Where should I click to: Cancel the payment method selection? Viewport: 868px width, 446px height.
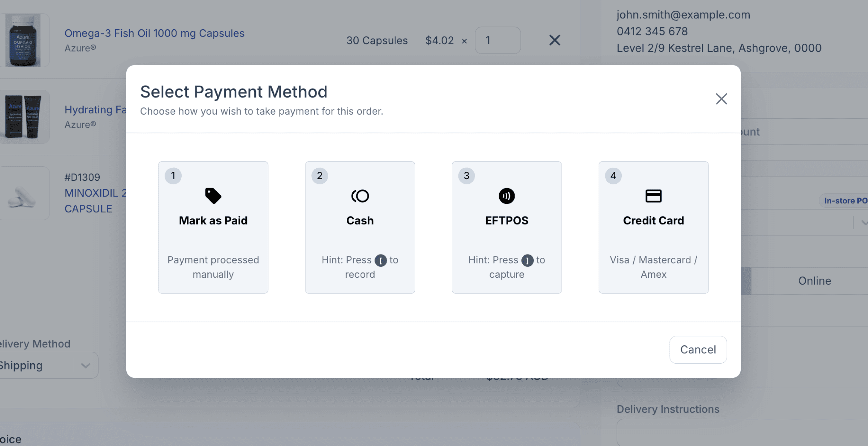(x=698, y=349)
